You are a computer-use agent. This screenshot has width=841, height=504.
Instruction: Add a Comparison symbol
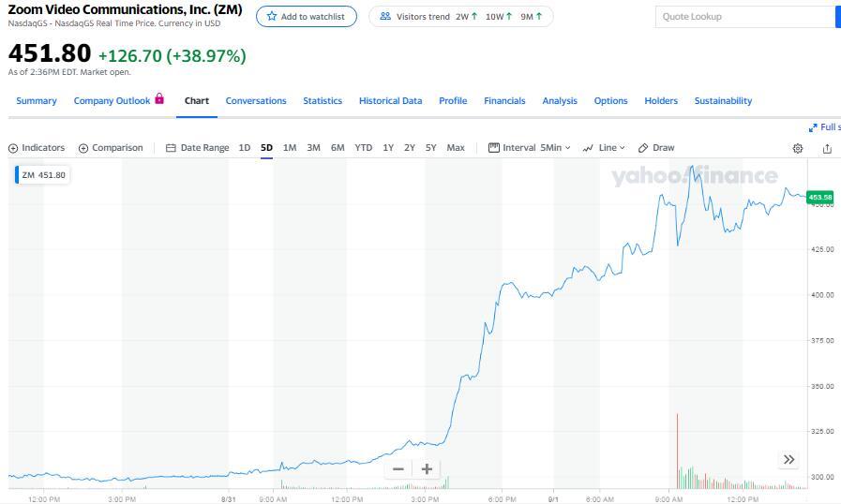(x=111, y=148)
